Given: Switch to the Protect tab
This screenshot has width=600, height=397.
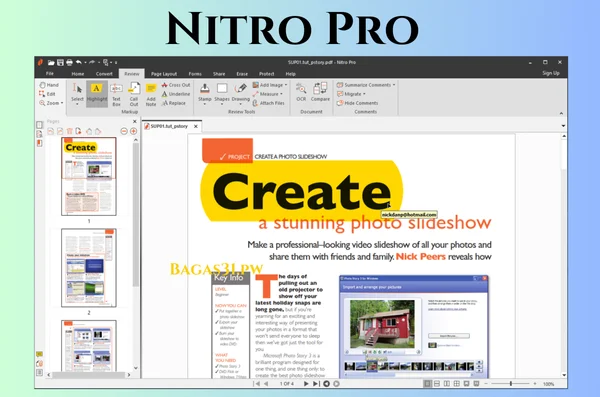Looking at the screenshot, I should (x=266, y=74).
